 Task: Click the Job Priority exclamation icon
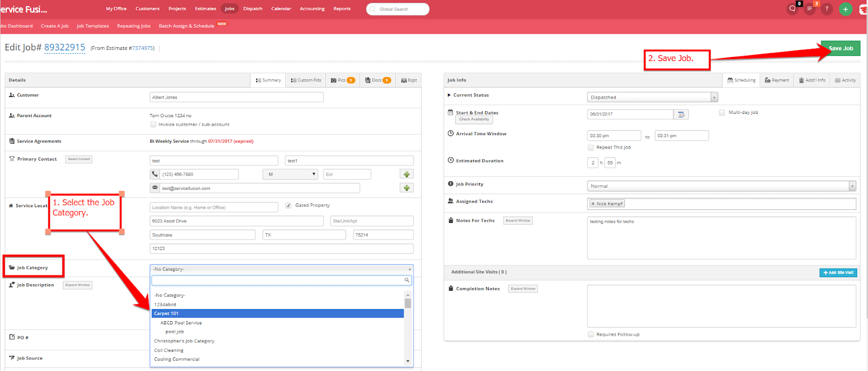click(x=450, y=184)
